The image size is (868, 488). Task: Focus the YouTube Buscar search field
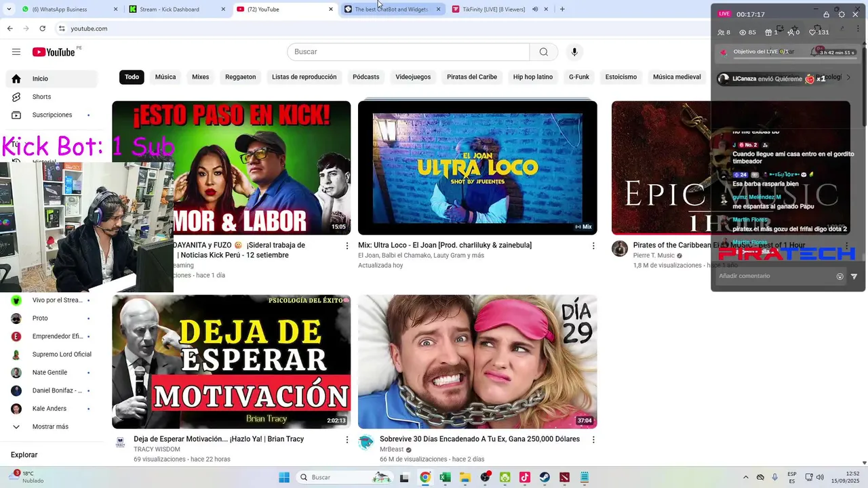(408, 52)
